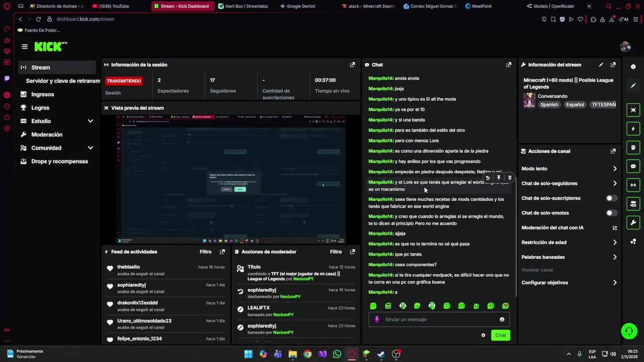Screen dimensions: 644x362
Task: Click the stream preview thumbnail
Action: tap(231, 179)
